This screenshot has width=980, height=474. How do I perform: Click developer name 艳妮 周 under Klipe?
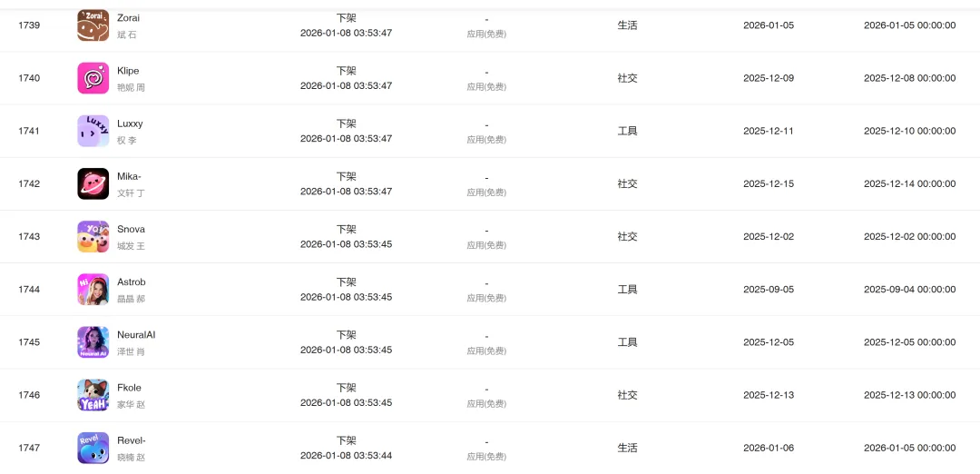(131, 87)
